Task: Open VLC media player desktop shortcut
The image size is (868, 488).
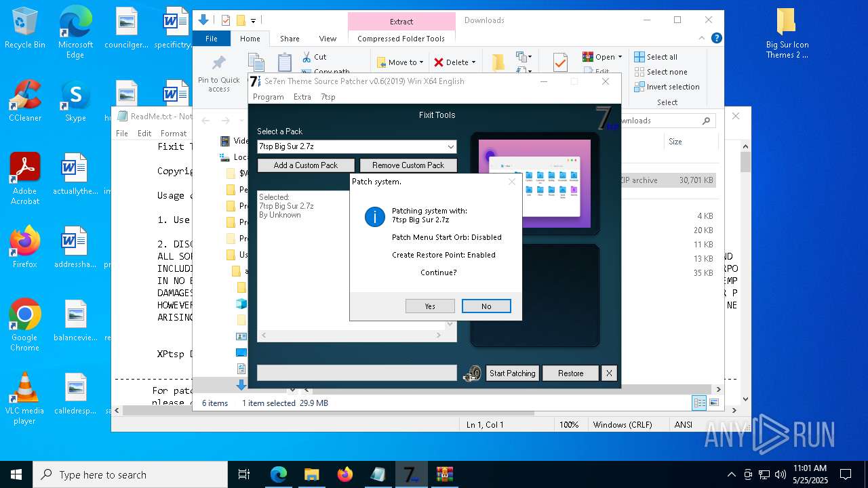Action: (x=25, y=399)
